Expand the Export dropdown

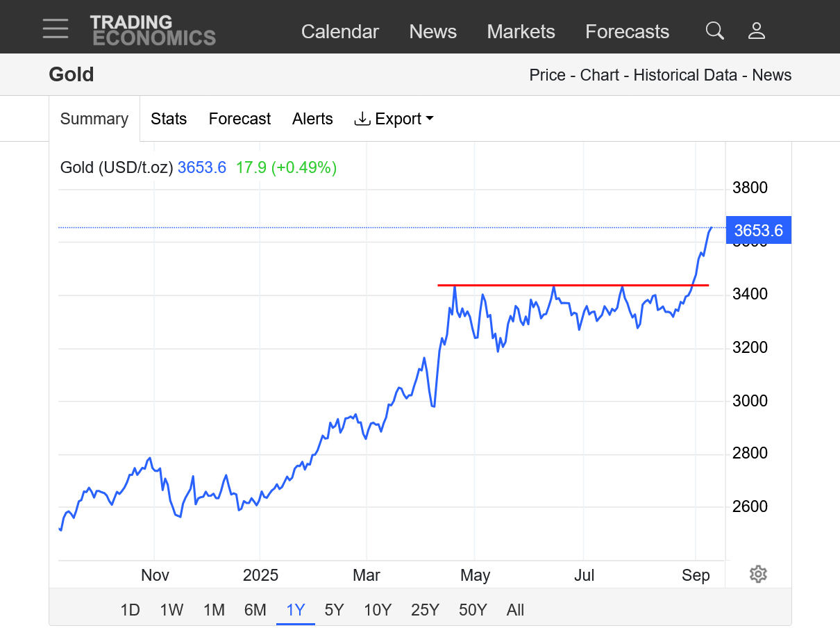[394, 119]
